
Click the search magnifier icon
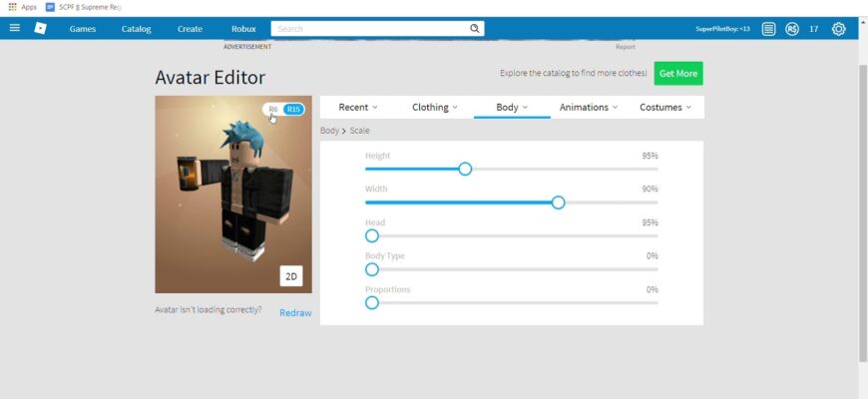475,29
